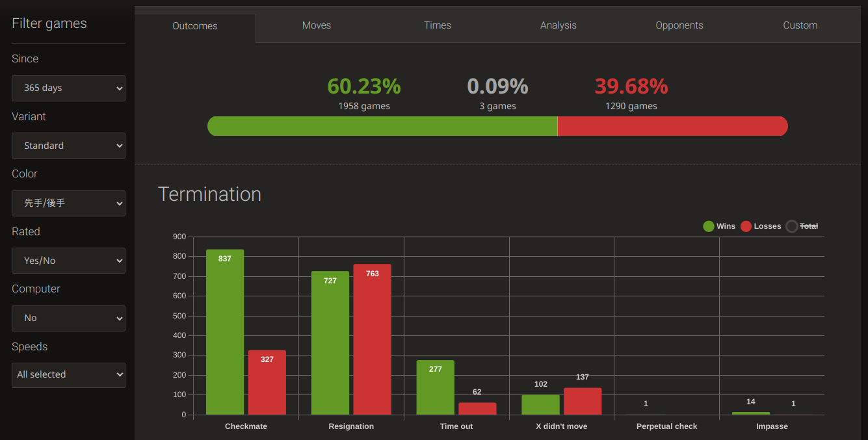Toggle the Wins legend green circle
The width and height of the screenshot is (868, 440).
click(709, 226)
